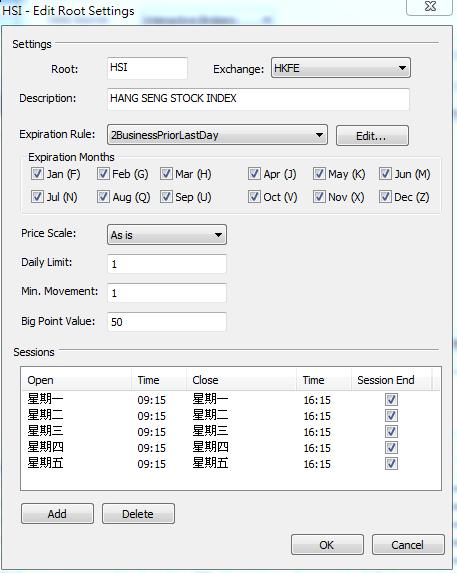The width and height of the screenshot is (457, 573).
Task: Click the Delete session button
Action: tap(138, 514)
